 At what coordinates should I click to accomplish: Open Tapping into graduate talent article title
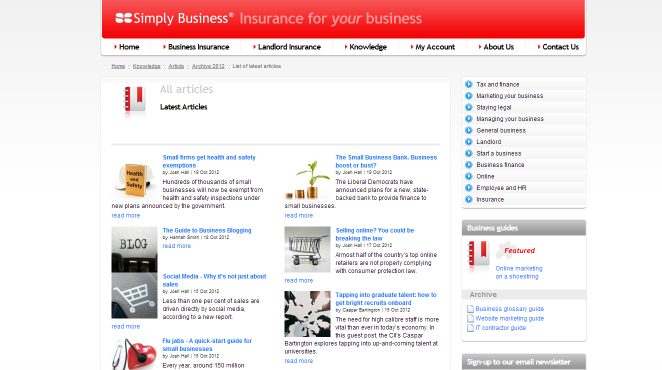386,299
